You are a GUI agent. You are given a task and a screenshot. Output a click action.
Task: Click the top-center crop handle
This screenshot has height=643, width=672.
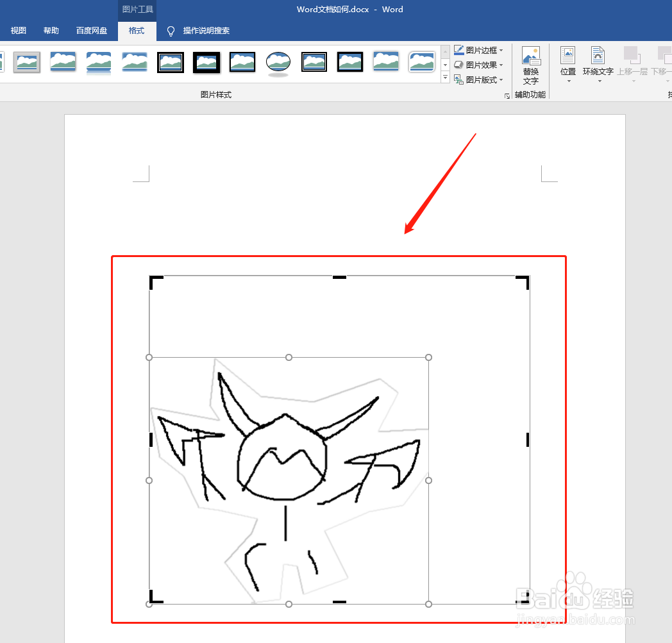(339, 277)
